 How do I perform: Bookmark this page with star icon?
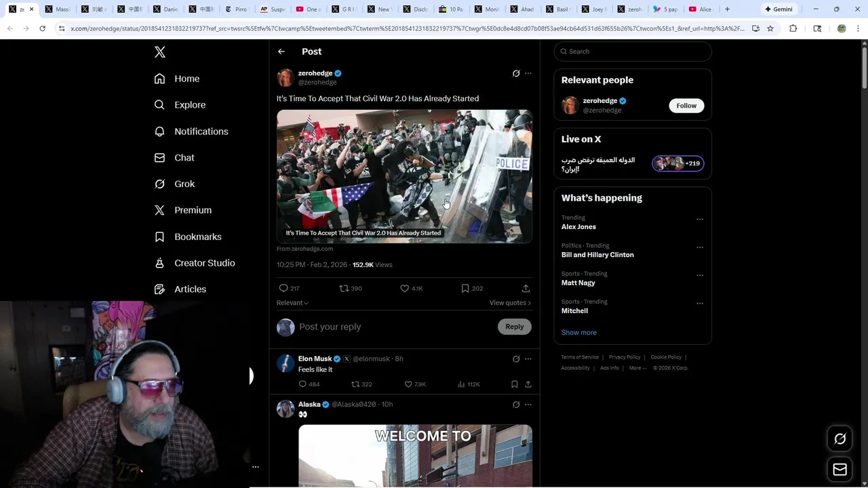coord(770,28)
